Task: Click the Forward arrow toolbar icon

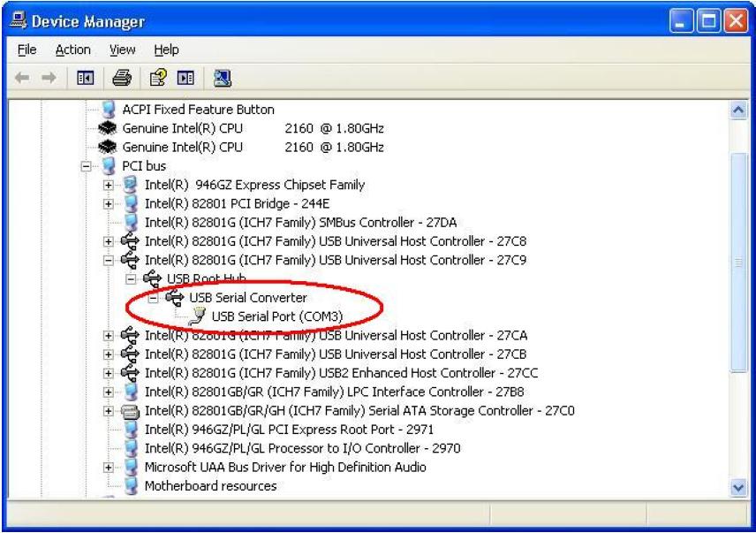Action: click(x=49, y=78)
